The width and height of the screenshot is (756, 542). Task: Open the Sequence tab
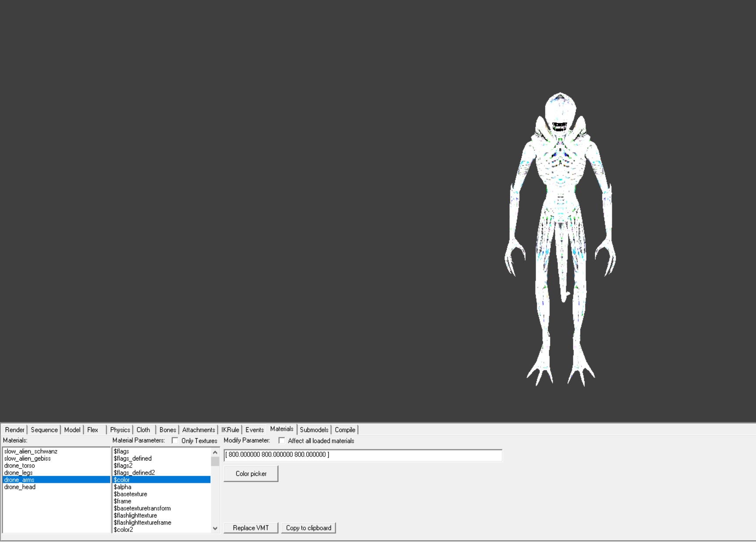click(44, 430)
